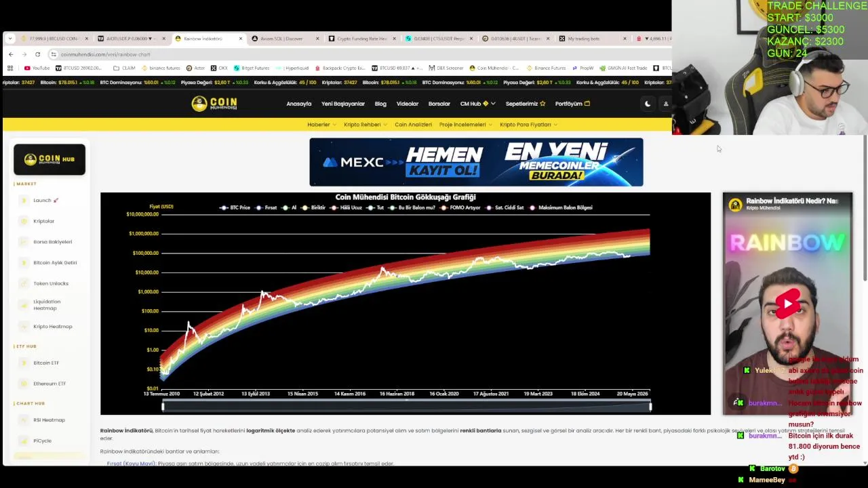Image resolution: width=868 pixels, height=488 pixels.
Task: Open Ethereum ETF in the sidebar
Action: pyautogui.click(x=50, y=384)
